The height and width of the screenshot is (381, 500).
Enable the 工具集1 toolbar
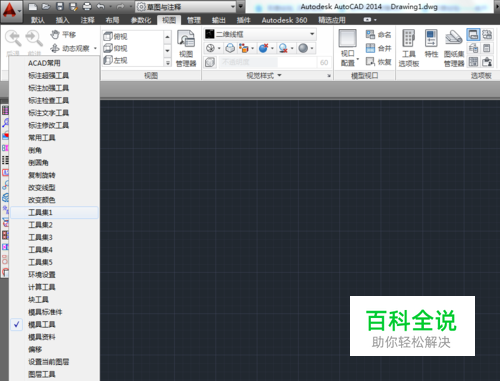click(54, 212)
